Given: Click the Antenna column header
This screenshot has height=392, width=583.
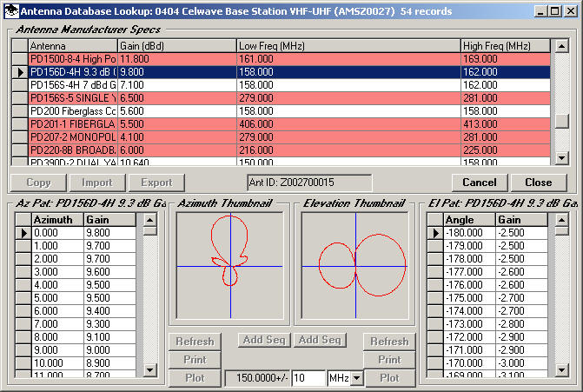Looking at the screenshot, I should pyautogui.click(x=73, y=46).
